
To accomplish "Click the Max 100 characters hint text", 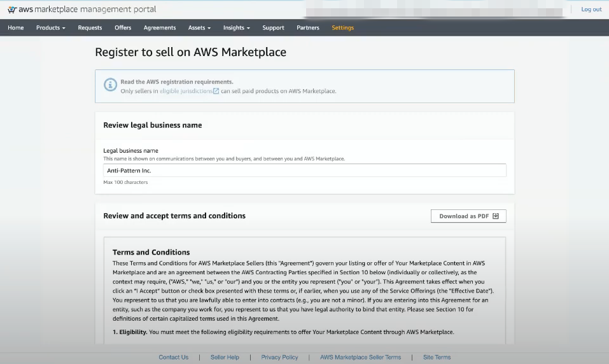I will pos(125,182).
